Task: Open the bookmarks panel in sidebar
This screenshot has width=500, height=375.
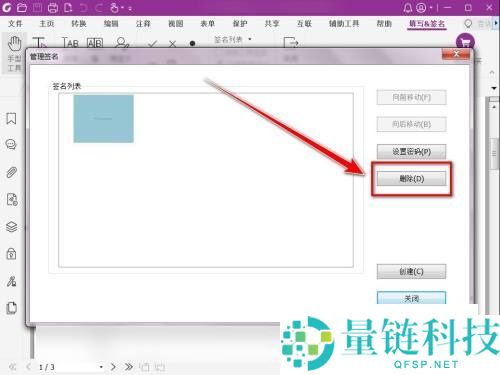Action: tap(11, 118)
